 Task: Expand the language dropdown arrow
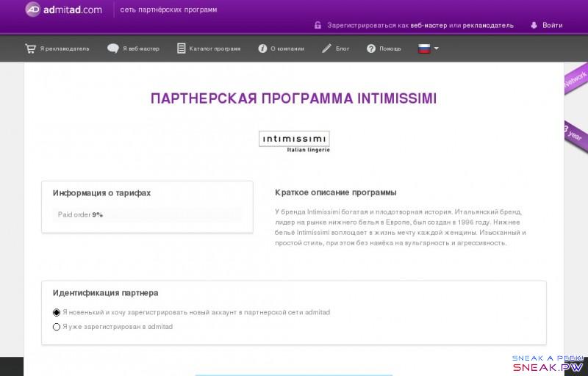[x=436, y=48]
